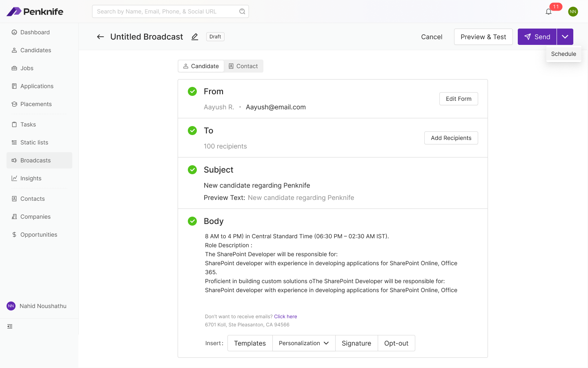Screen dimensions: 588x368
Task: Click the Static lists icon
Action: [x=14, y=142]
